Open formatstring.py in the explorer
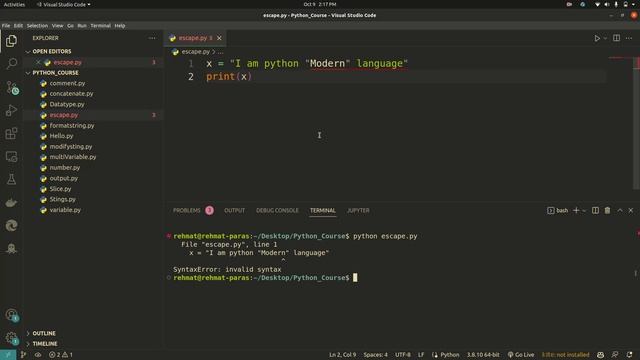 [x=72, y=126]
